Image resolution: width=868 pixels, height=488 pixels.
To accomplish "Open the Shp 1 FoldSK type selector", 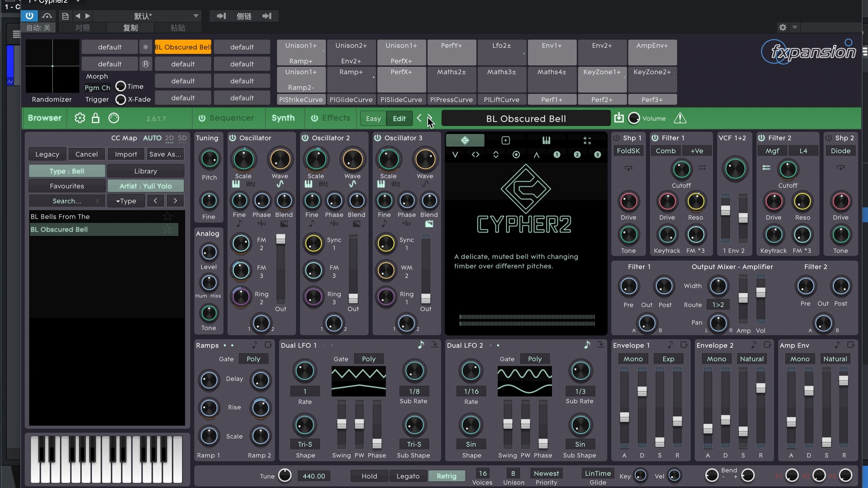I will [x=628, y=151].
